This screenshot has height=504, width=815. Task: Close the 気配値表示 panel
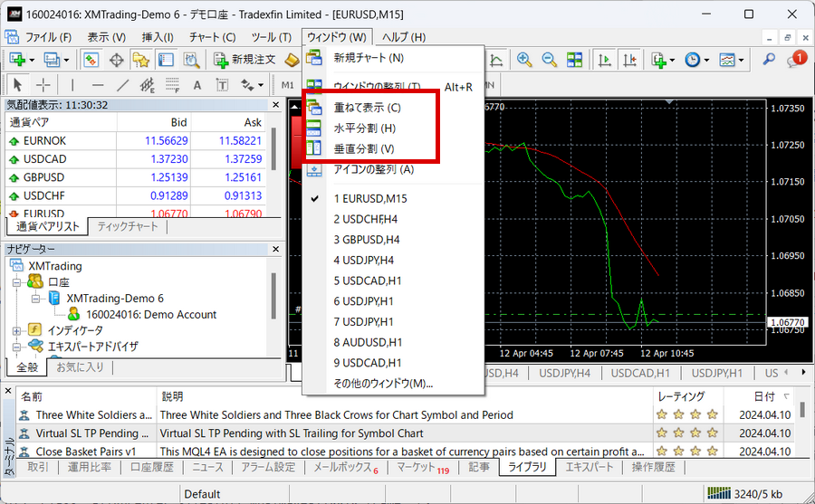[x=275, y=105]
